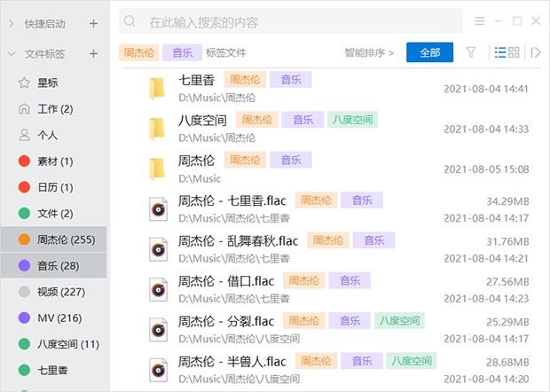The width and height of the screenshot is (550, 392).
Task: Switch to grid view icon
Action: (514, 52)
